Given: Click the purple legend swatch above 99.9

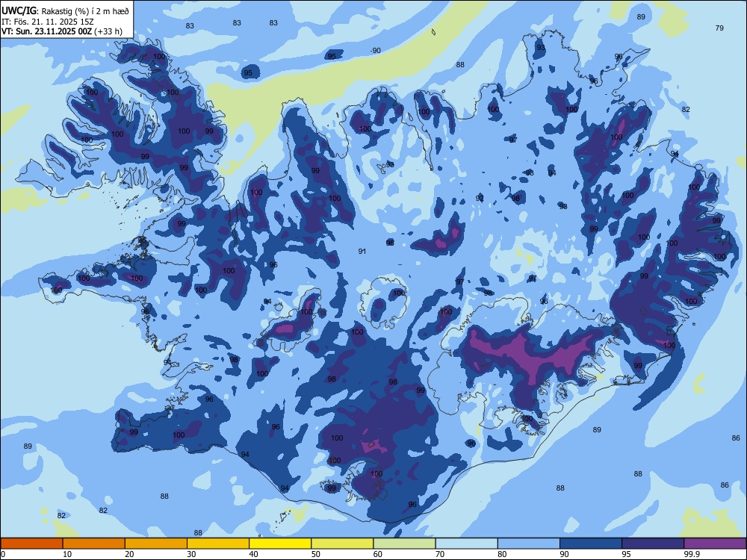Looking at the screenshot, I should [715, 544].
